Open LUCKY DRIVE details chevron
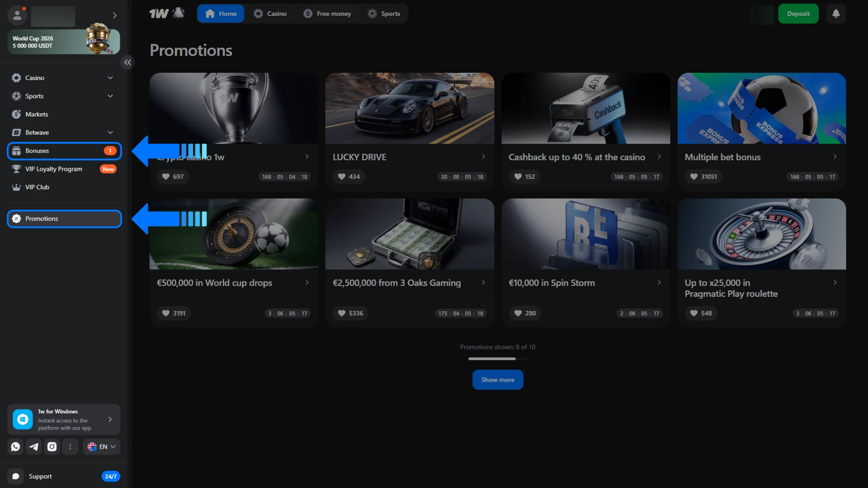868x488 pixels. tap(483, 157)
